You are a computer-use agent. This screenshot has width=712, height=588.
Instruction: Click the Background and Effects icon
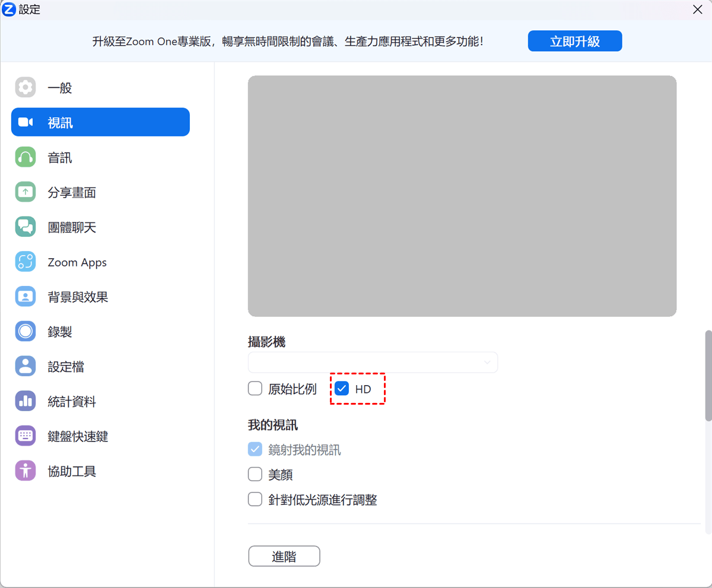click(x=26, y=297)
